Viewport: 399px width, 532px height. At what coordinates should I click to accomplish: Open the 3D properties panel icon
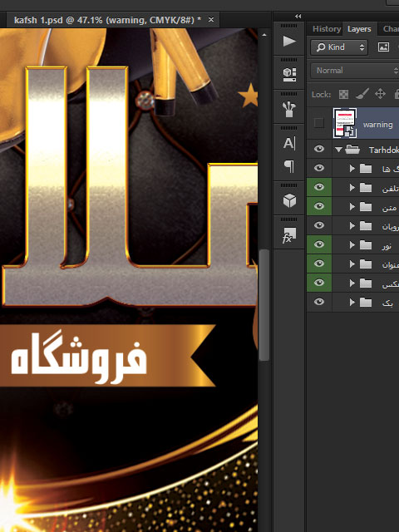[289, 75]
